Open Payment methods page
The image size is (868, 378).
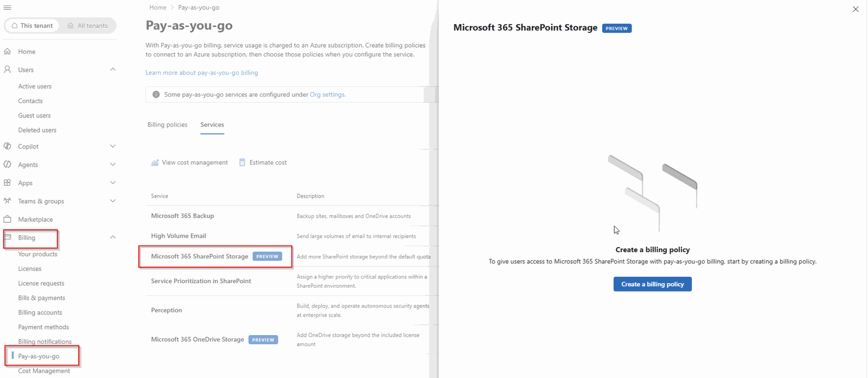point(43,327)
